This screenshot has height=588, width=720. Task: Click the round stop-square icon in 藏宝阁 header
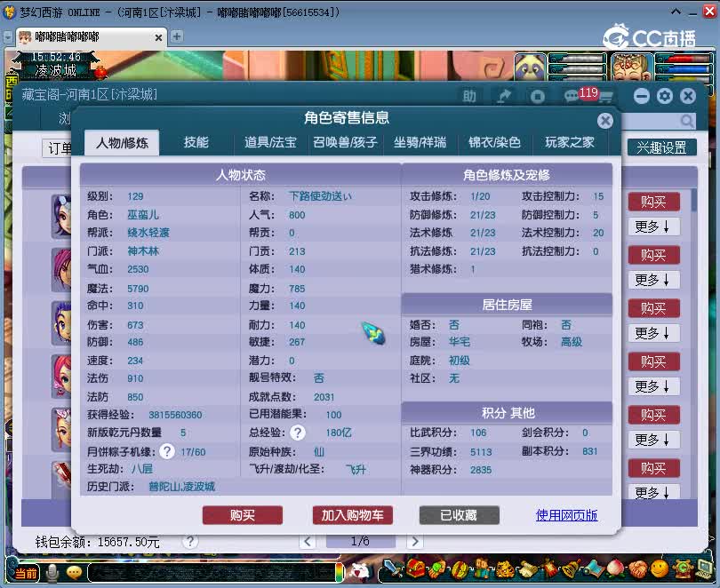click(537, 96)
